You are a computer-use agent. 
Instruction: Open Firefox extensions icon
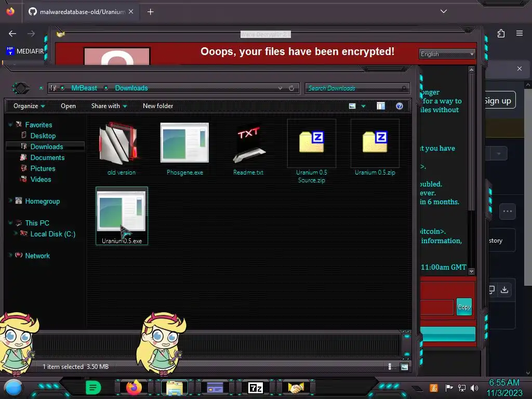coord(501,34)
